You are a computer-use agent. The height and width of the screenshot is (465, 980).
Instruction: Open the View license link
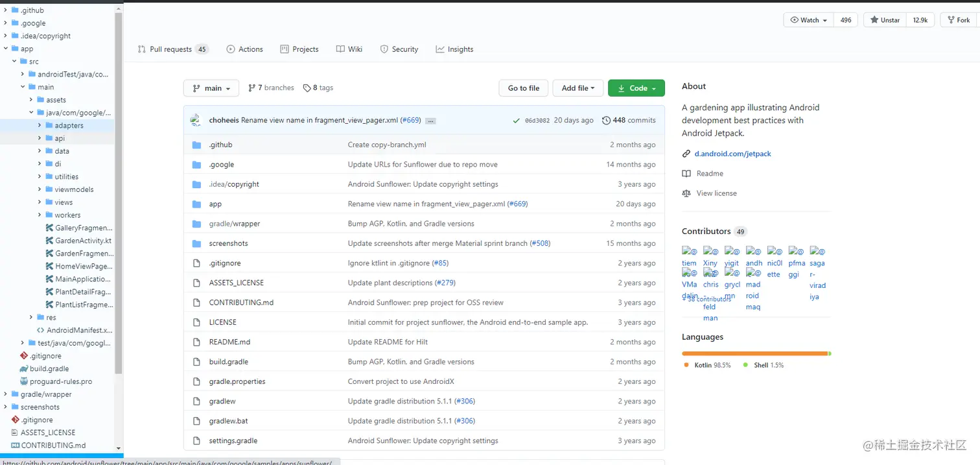point(716,193)
